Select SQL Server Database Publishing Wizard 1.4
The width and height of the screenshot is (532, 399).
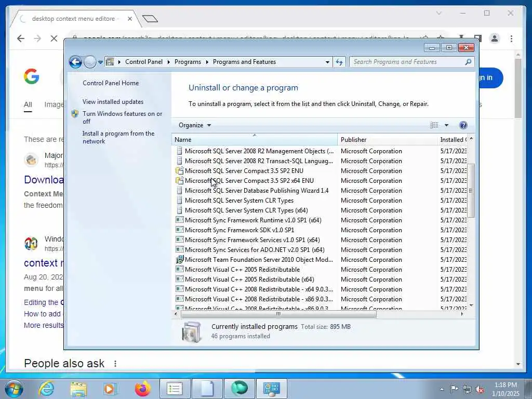(x=257, y=190)
